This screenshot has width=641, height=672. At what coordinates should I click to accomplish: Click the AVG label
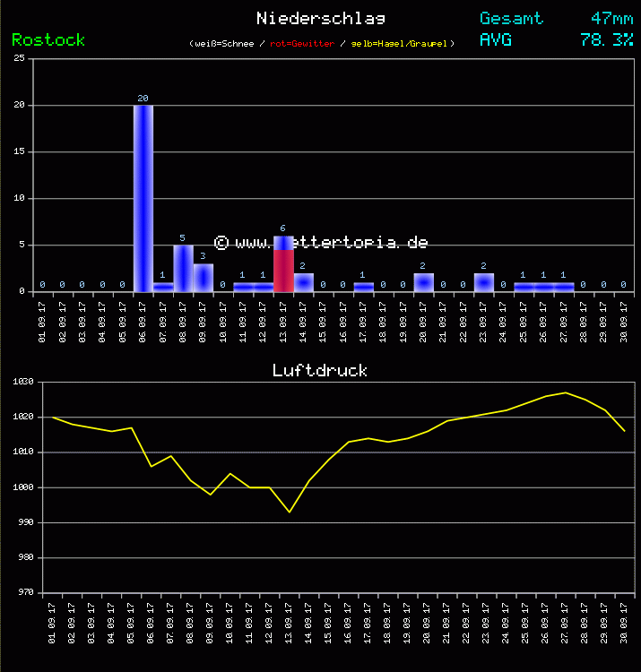(496, 39)
